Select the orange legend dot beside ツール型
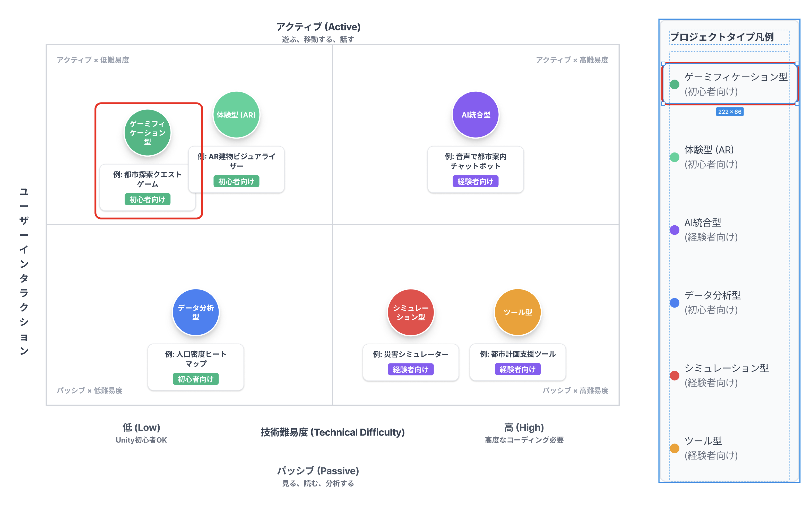 pyautogui.click(x=675, y=448)
